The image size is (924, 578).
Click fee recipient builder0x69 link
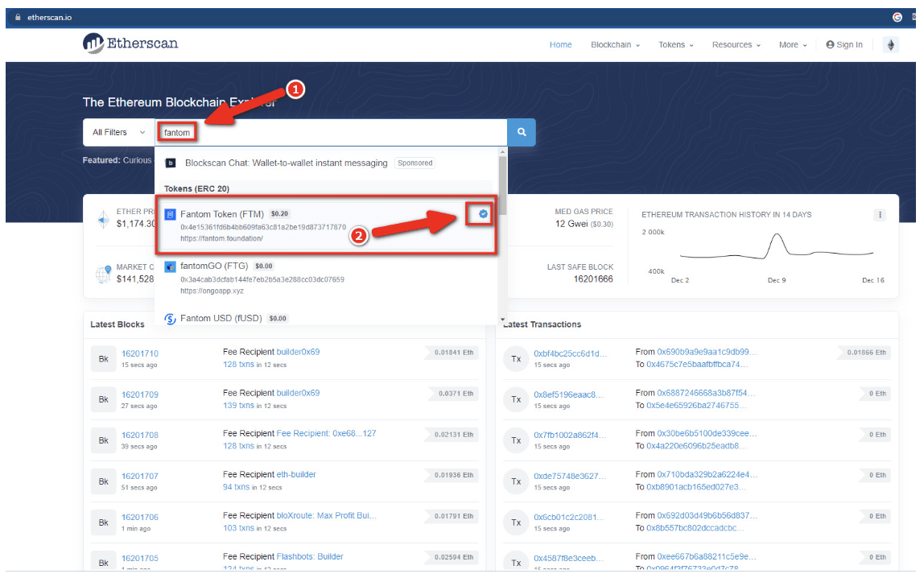pyautogui.click(x=298, y=352)
